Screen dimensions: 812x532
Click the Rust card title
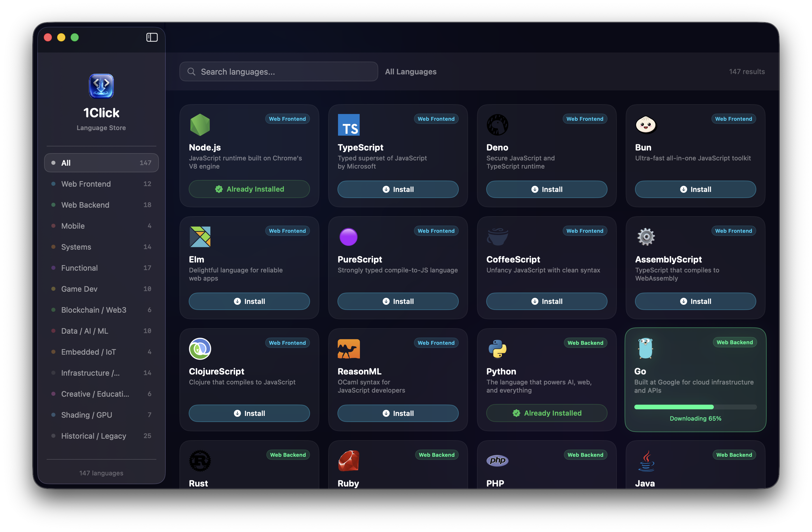point(198,483)
